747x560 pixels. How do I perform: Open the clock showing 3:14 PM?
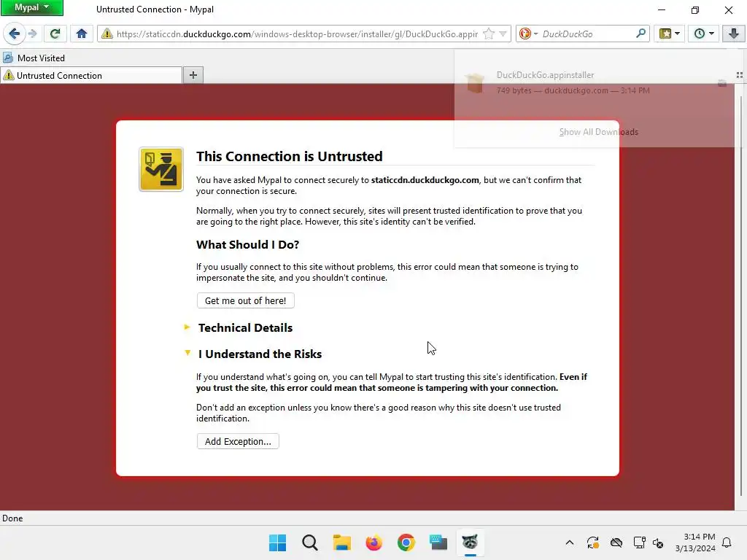tap(695, 542)
